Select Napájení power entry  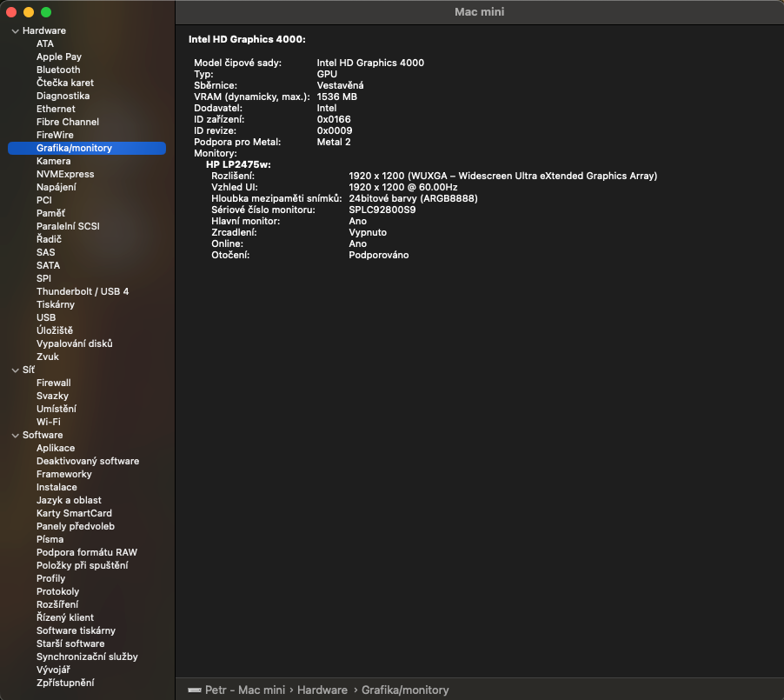click(x=56, y=187)
